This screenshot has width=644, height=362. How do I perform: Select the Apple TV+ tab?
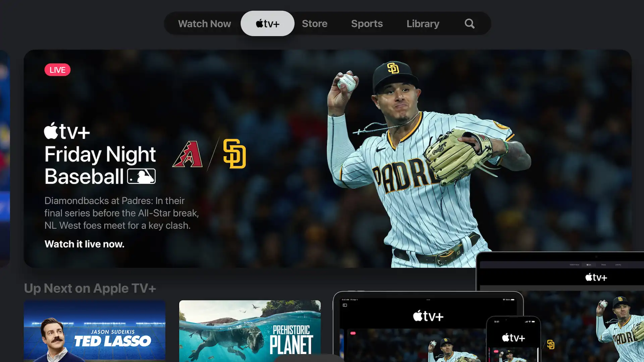coord(267,23)
